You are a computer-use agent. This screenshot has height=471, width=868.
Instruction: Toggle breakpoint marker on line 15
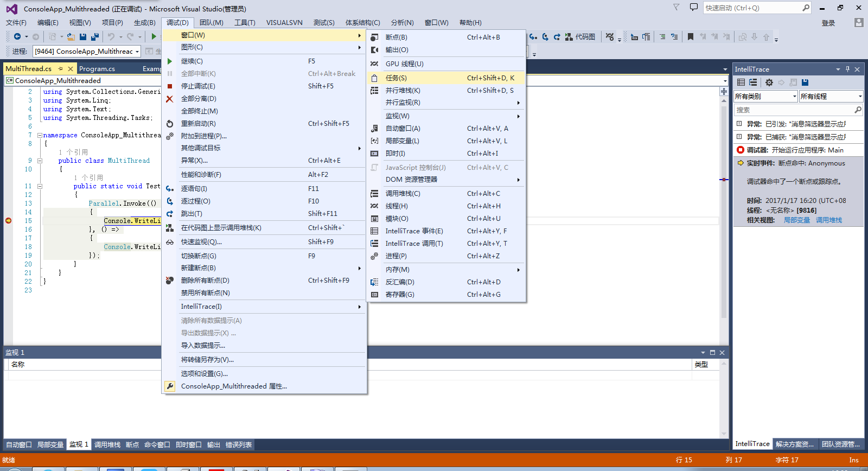[x=9, y=221]
